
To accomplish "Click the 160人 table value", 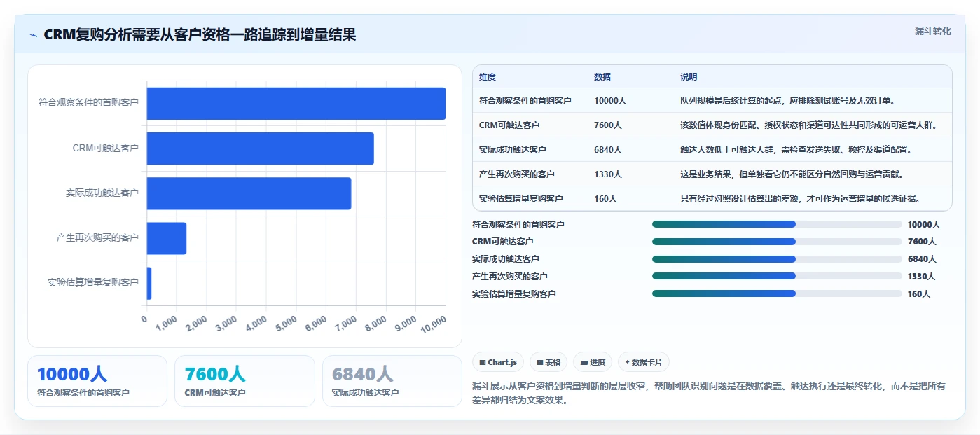I will tap(605, 199).
